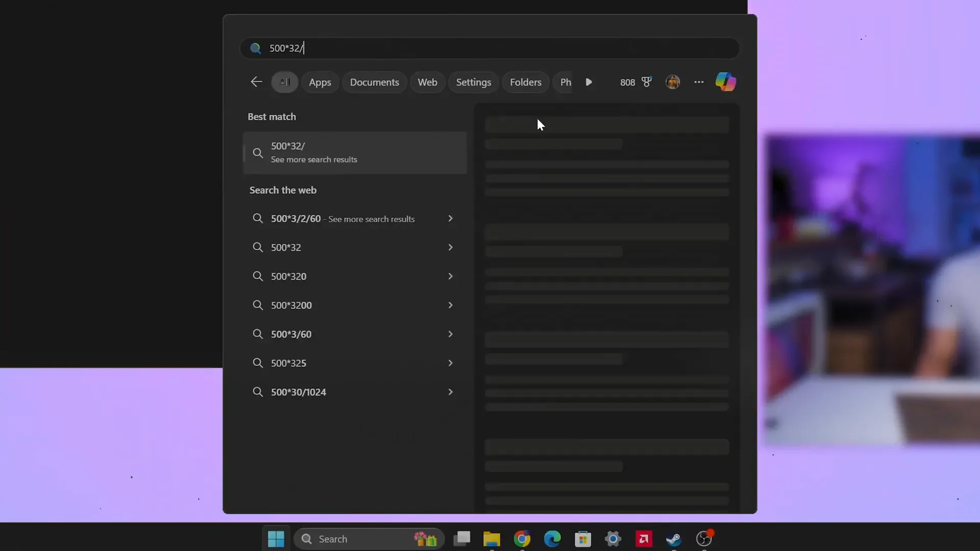Show more filter tabs with the play arrow
Screen dimensions: 980x551
tap(589, 82)
